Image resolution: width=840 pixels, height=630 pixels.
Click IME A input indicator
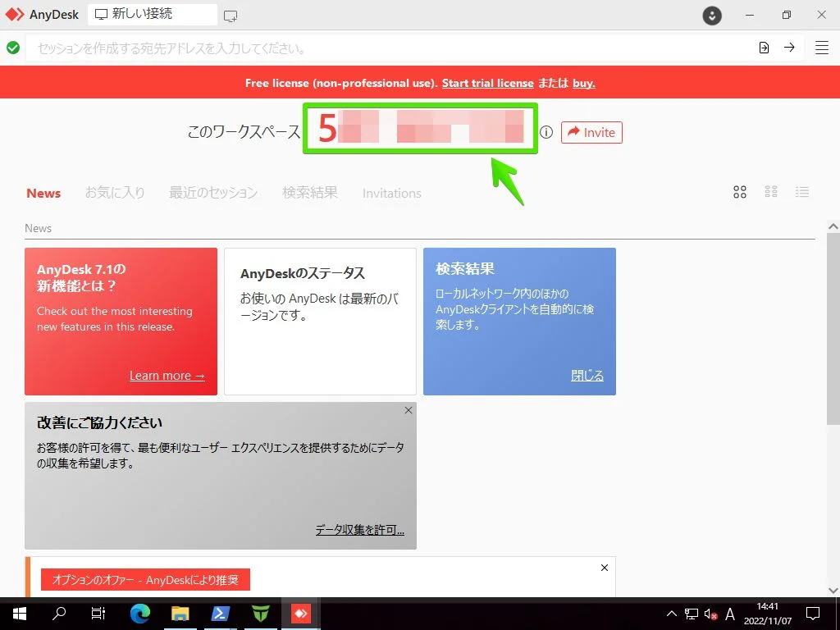[x=729, y=614]
